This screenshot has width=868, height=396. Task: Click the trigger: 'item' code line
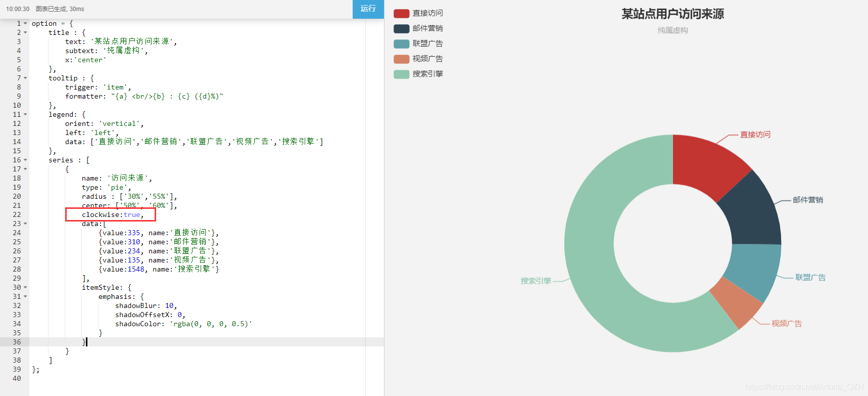[98, 87]
